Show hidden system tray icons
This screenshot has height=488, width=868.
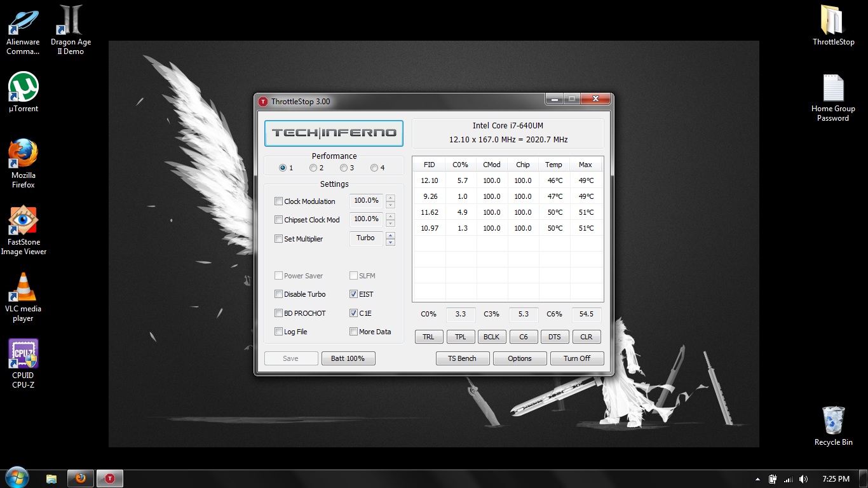click(x=757, y=479)
